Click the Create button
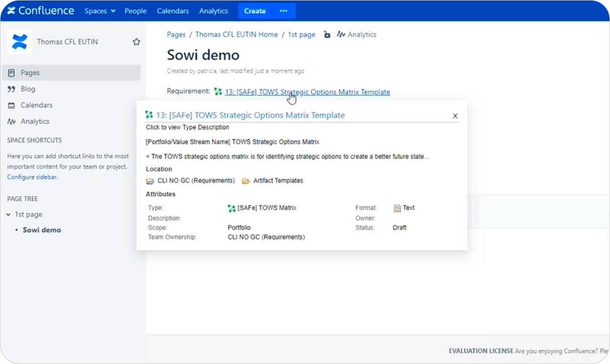Viewport: 610px width, 364px height. pyautogui.click(x=255, y=11)
